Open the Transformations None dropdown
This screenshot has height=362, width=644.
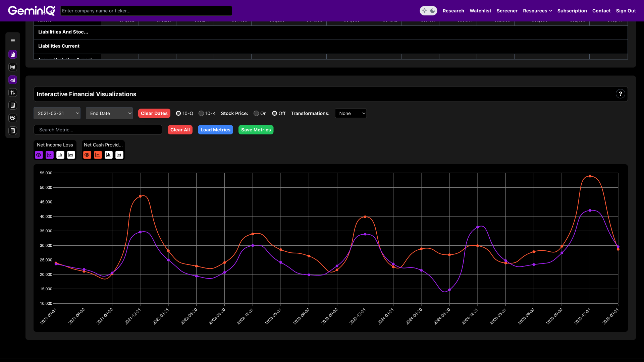point(351,113)
